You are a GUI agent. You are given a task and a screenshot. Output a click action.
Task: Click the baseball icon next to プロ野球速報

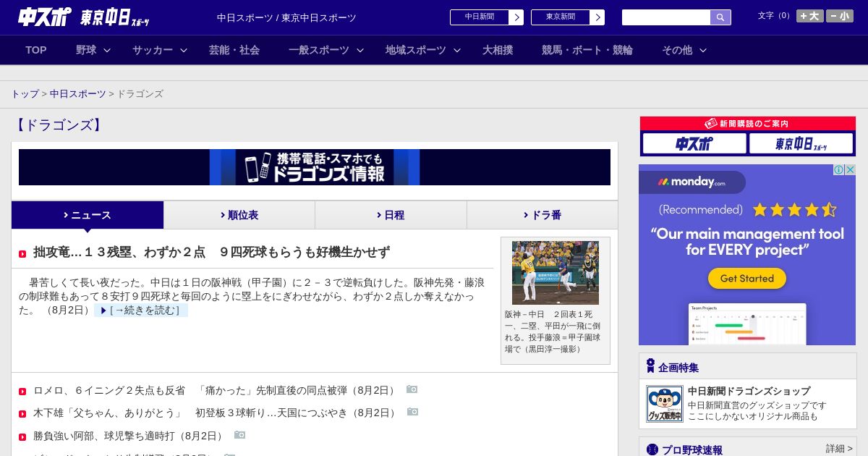pyautogui.click(x=652, y=449)
